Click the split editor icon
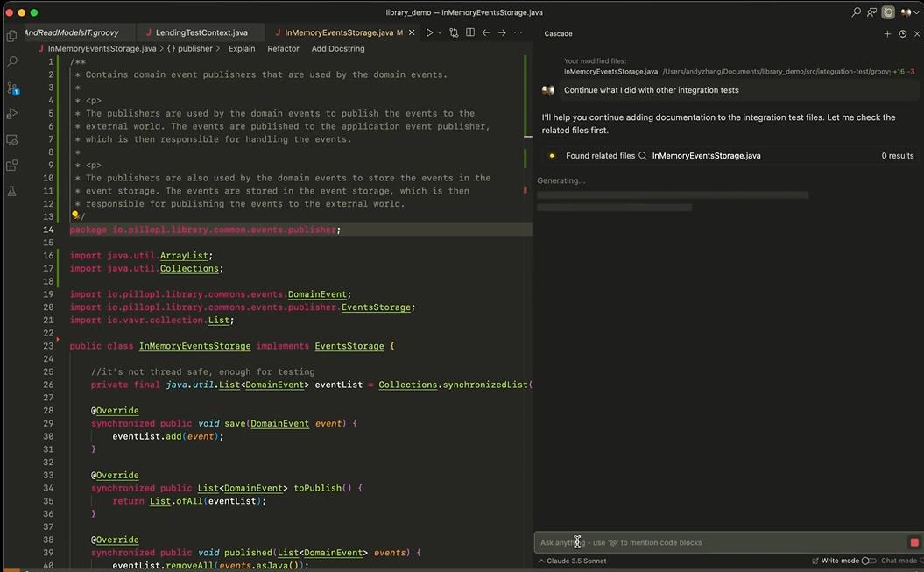924x572 pixels. tap(470, 32)
